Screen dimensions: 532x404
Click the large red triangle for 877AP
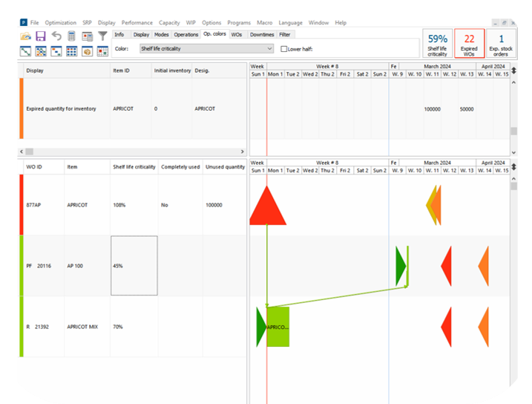267,206
